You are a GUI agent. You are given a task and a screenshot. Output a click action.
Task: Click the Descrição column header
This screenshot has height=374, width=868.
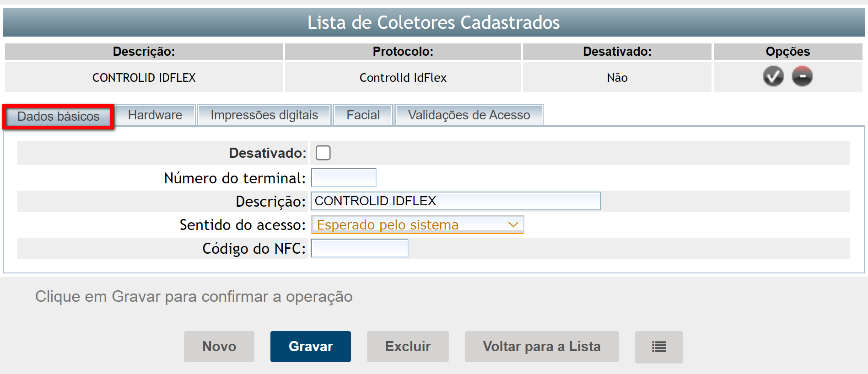point(144,52)
